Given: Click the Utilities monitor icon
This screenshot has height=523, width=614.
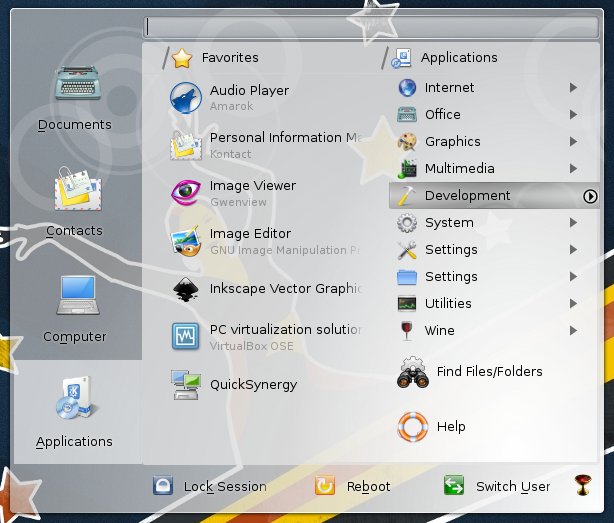Looking at the screenshot, I should coord(407,304).
